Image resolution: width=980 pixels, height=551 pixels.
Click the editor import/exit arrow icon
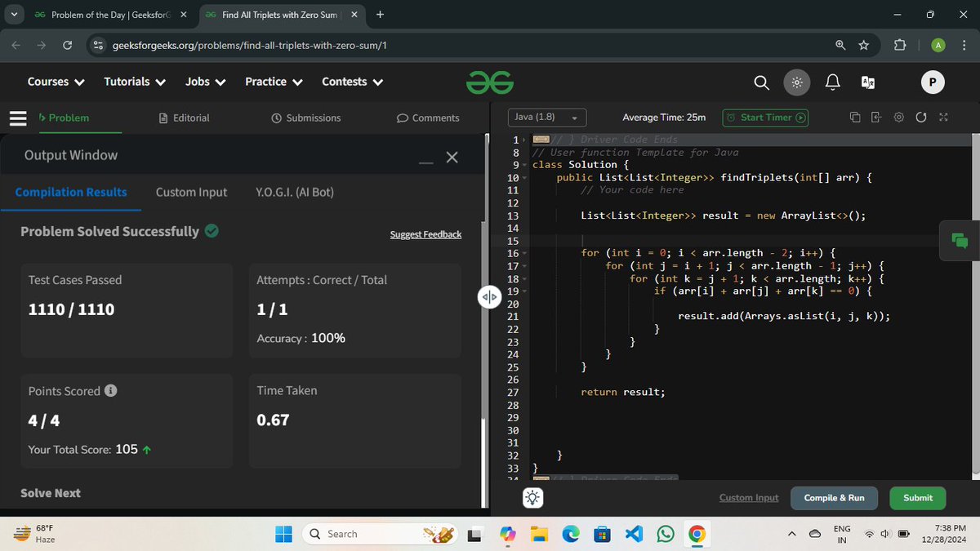(x=876, y=118)
